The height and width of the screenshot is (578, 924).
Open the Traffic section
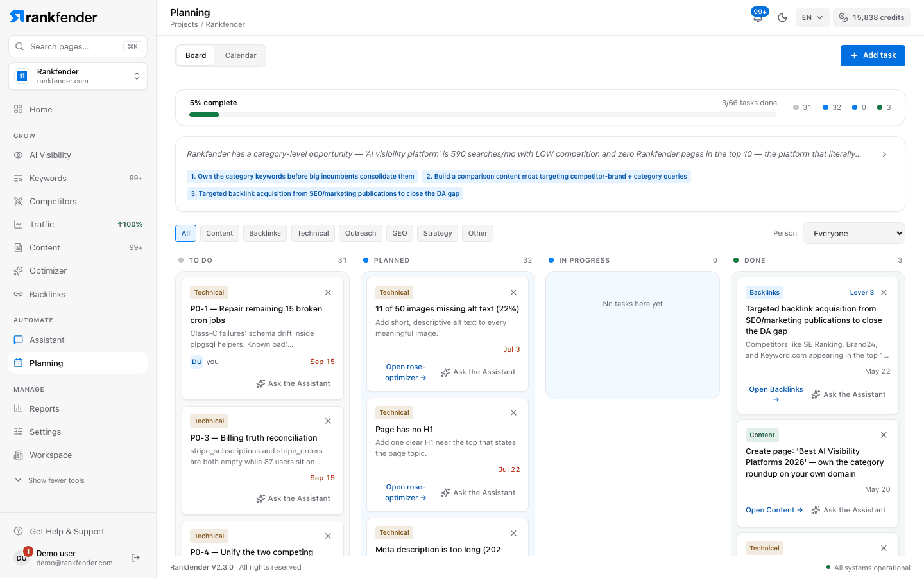78,224
